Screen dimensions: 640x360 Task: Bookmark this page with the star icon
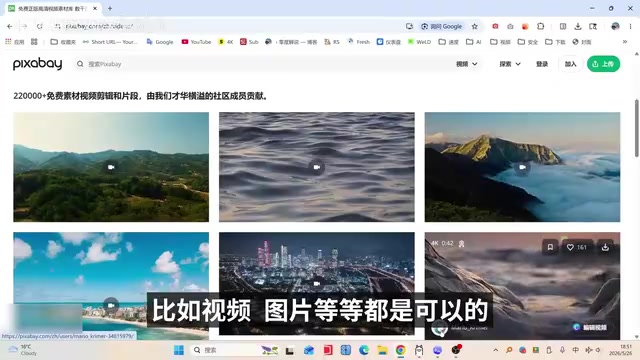tap(475, 26)
